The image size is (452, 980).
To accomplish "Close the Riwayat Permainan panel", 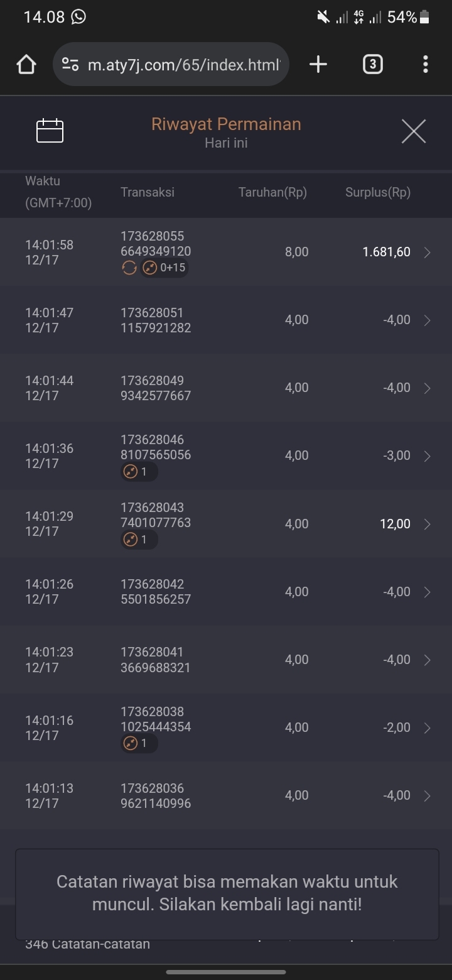I will pyautogui.click(x=413, y=131).
